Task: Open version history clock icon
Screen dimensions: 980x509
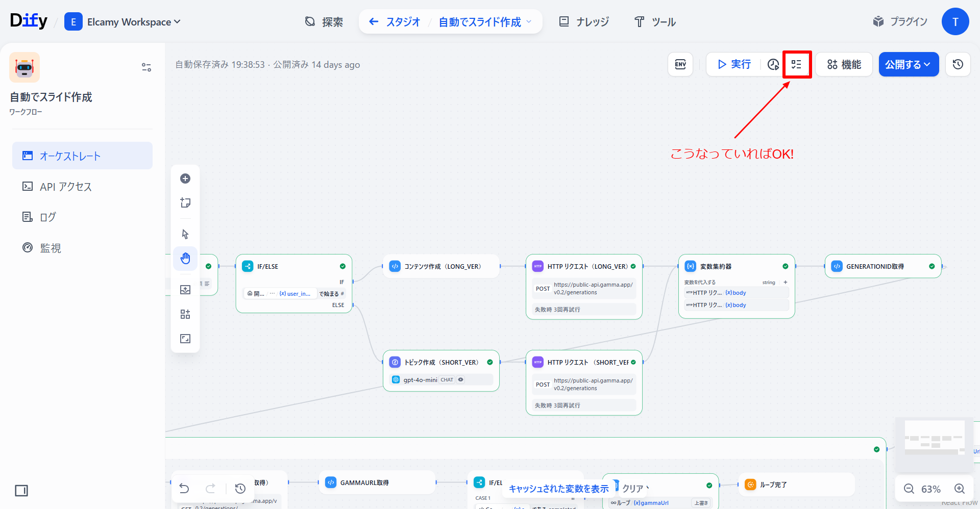Action: pos(958,64)
